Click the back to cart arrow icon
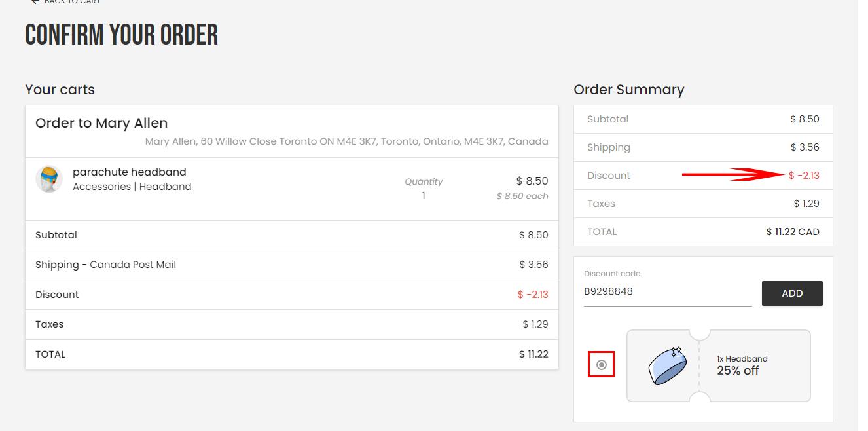Screen dimensions: 868x431 pyautogui.click(x=35, y=2)
